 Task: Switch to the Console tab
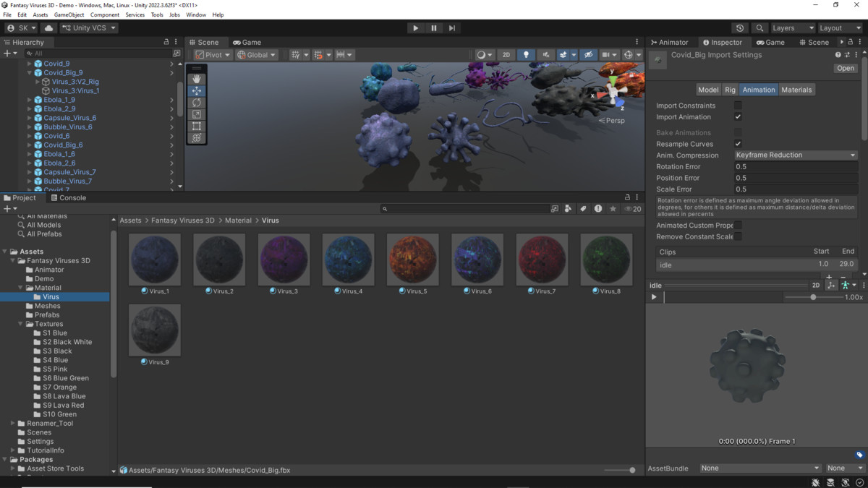(68, 197)
